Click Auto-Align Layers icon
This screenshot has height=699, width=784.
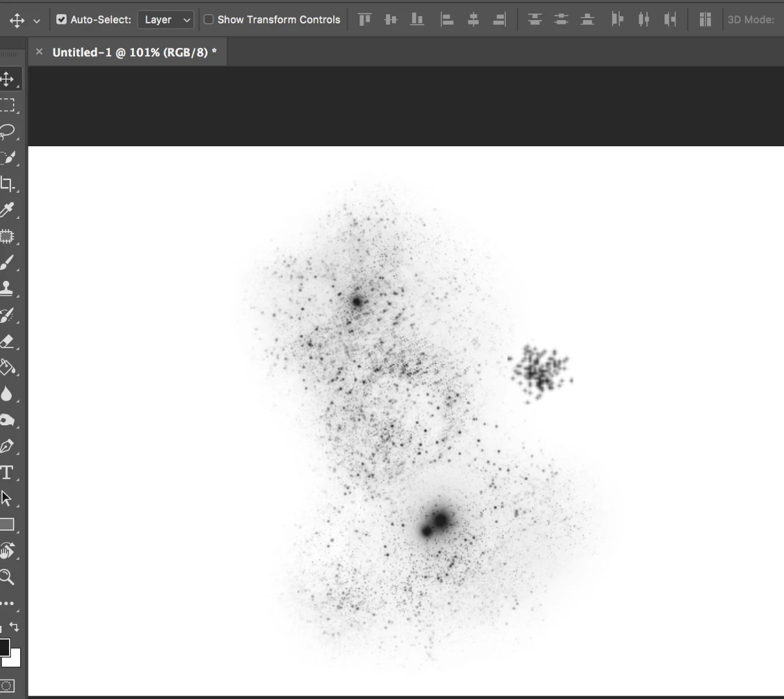tap(705, 19)
